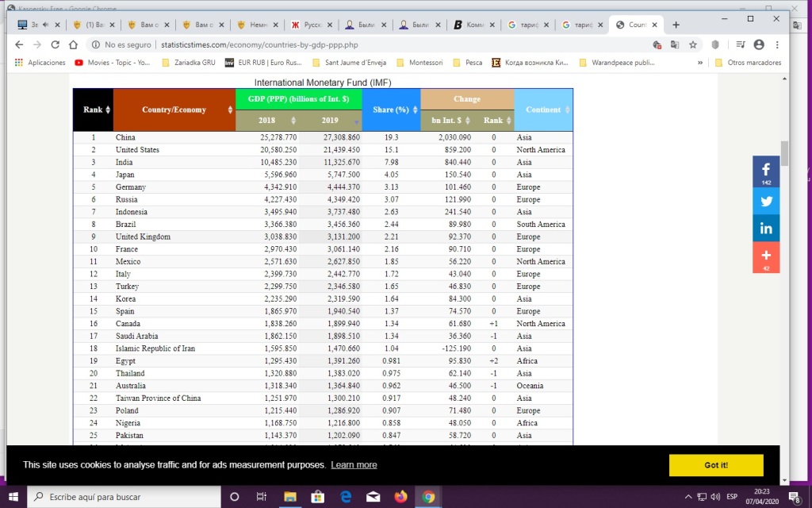This screenshot has height=508, width=812.
Task: Open Firefox from the taskbar
Action: (x=400, y=497)
